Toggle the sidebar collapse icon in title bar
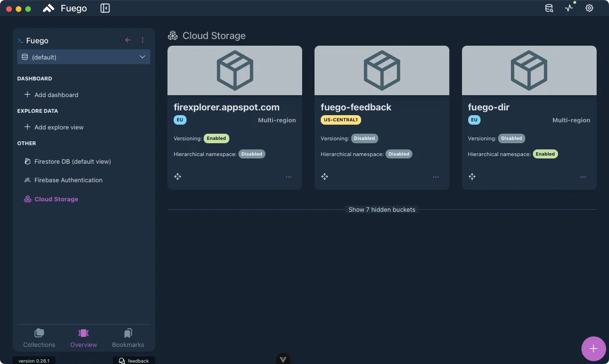609x364 pixels. [x=105, y=9]
